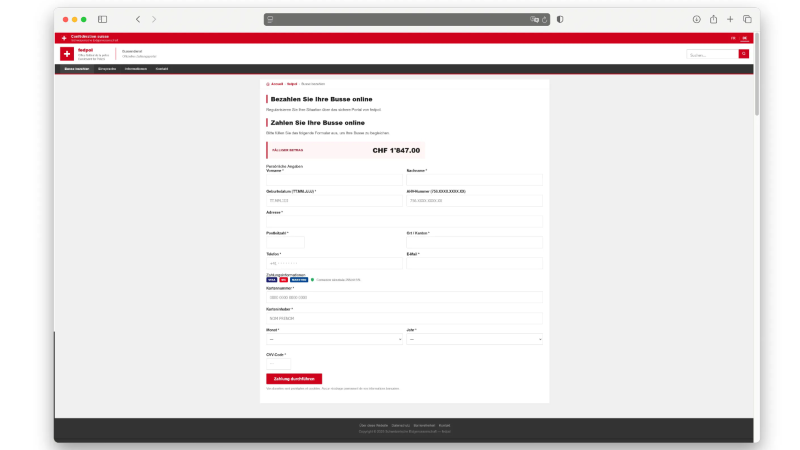The width and height of the screenshot is (800, 450).
Task: Open the Busse bezahlen navigation tab
Action: pos(77,69)
